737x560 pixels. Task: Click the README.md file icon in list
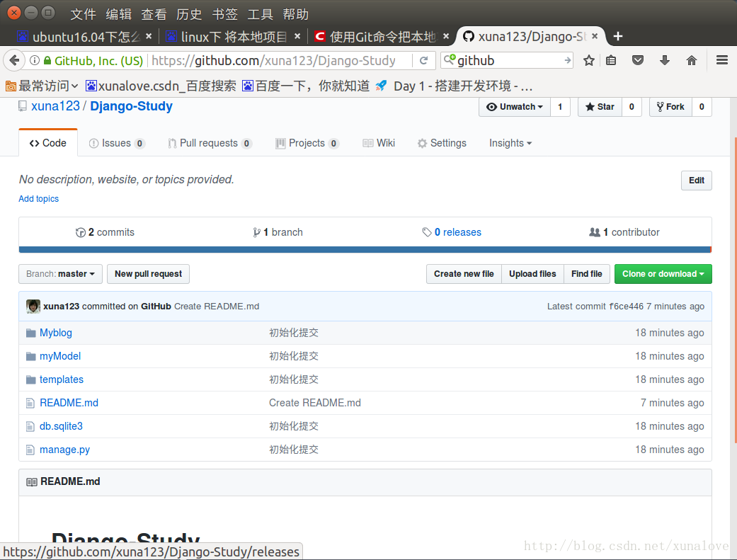(x=30, y=403)
